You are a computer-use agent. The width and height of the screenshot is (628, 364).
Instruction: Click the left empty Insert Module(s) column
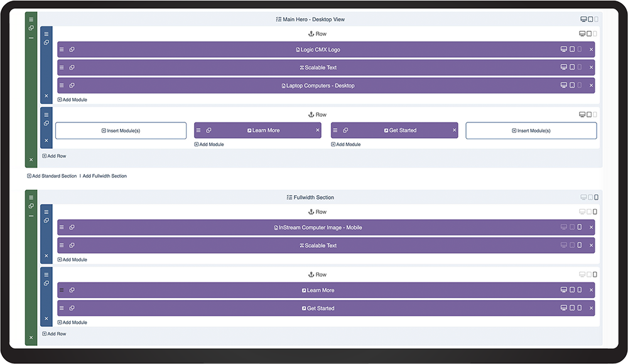[121, 131]
